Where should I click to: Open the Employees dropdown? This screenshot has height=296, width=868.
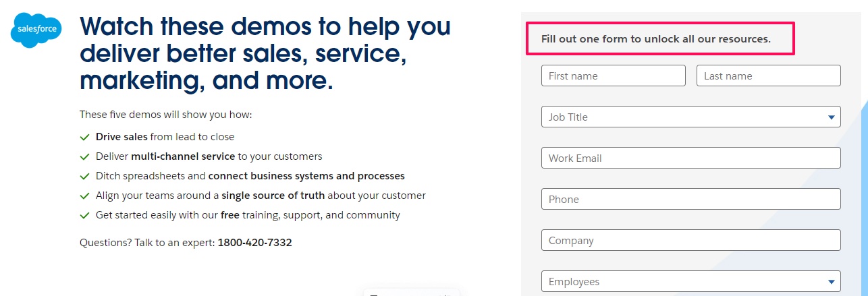click(690, 282)
